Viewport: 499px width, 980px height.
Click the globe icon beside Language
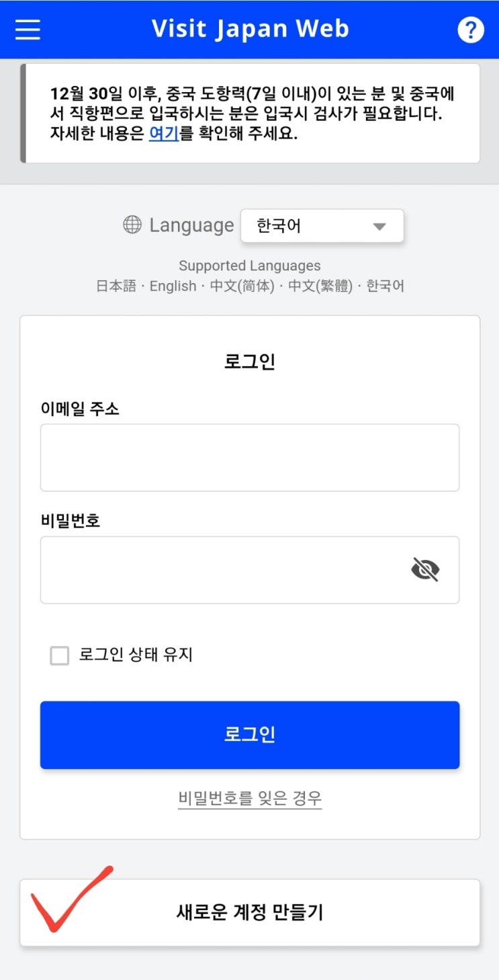pos(132,224)
